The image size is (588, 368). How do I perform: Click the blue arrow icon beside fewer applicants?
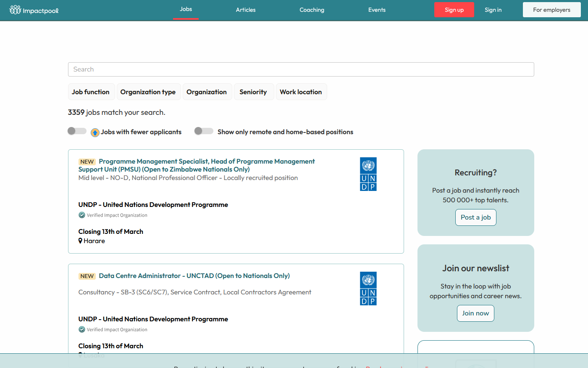pyautogui.click(x=95, y=132)
